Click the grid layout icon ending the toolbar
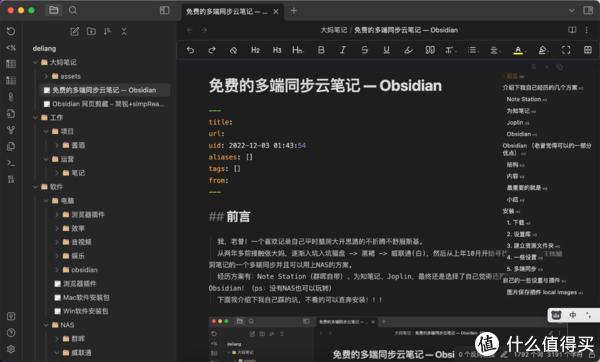Screen dimensions: 600x362 tap(588, 50)
